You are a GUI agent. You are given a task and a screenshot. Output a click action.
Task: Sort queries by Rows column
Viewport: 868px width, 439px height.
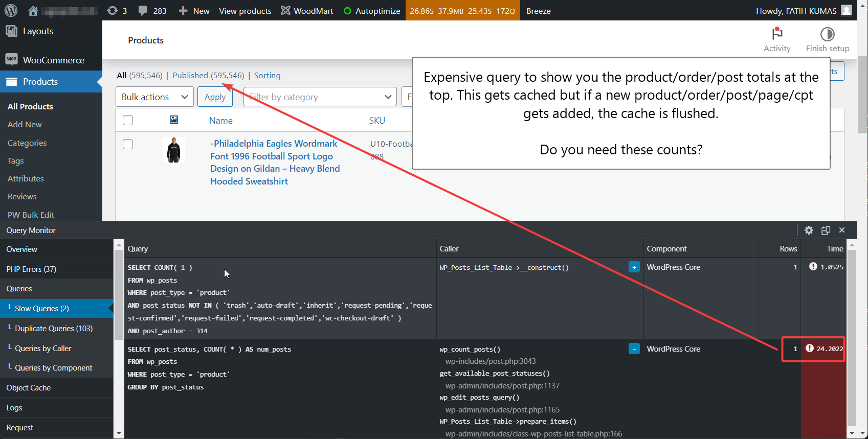coord(788,248)
